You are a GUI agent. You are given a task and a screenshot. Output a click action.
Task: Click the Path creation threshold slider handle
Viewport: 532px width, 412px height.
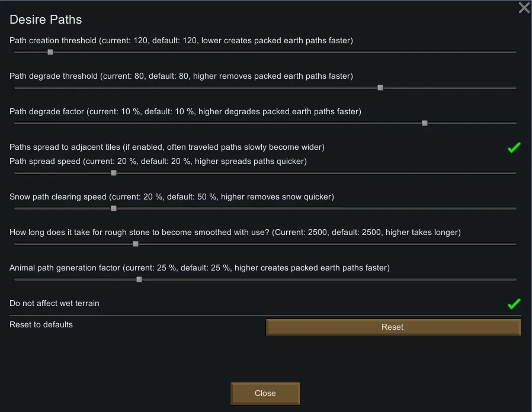tap(50, 52)
